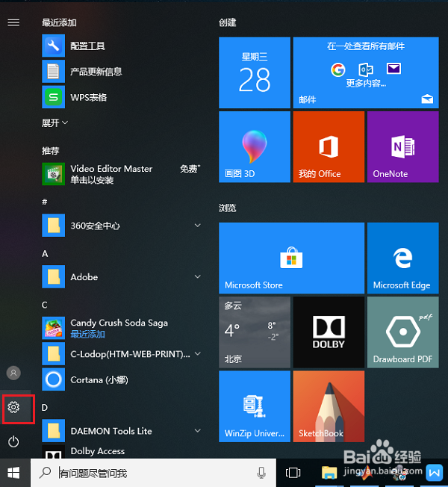Image resolution: width=448 pixels, height=487 pixels.
Task: Open 产品更新信息 document
Action: 122,72
